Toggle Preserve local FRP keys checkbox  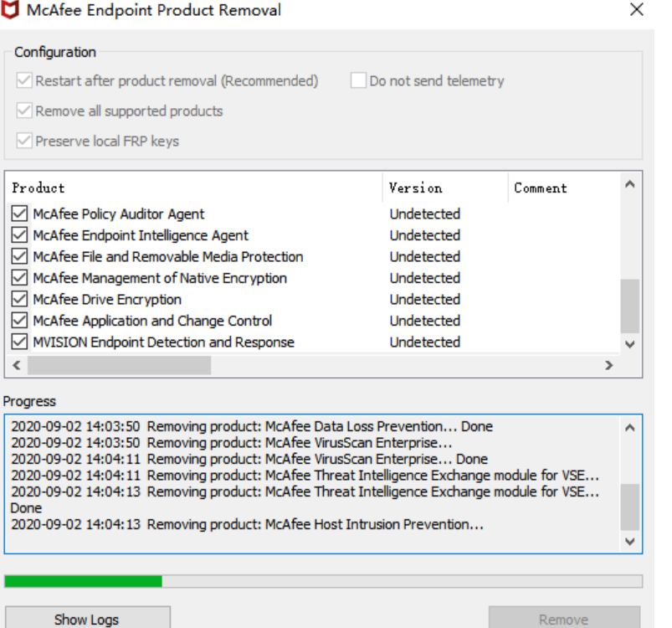point(24,141)
